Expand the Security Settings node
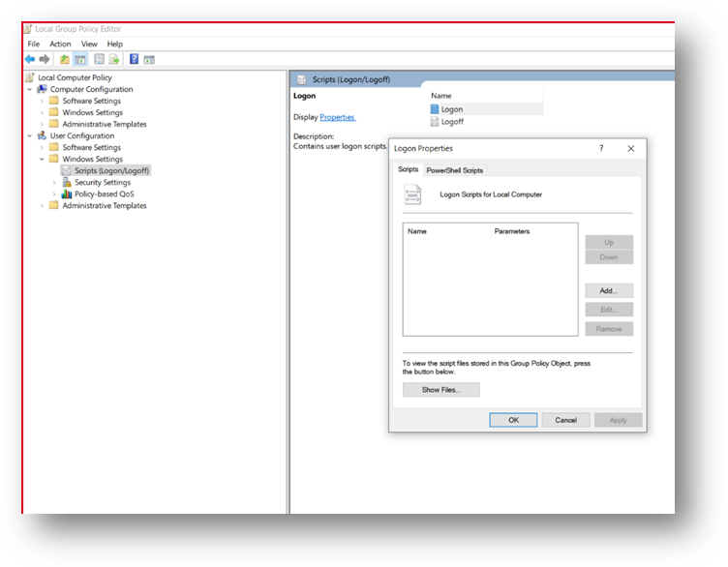Screen dimensions: 728x567 [x=54, y=182]
